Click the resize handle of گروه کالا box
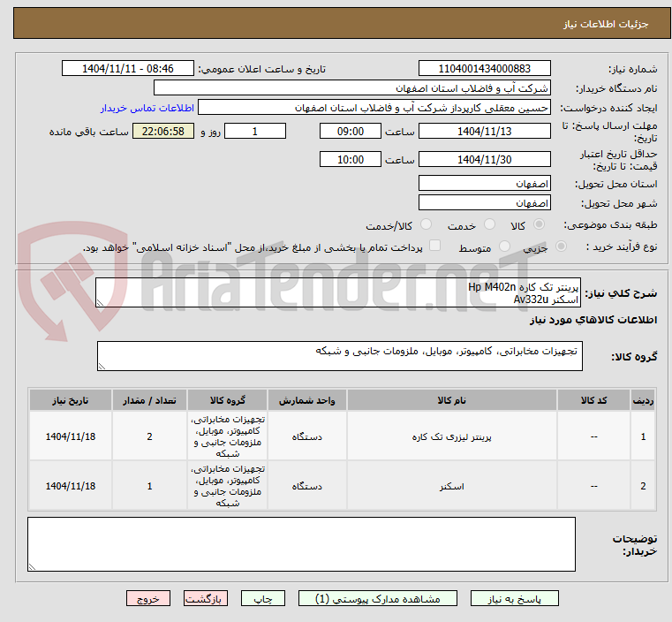Viewport: 672px width, 622px height. [102, 367]
